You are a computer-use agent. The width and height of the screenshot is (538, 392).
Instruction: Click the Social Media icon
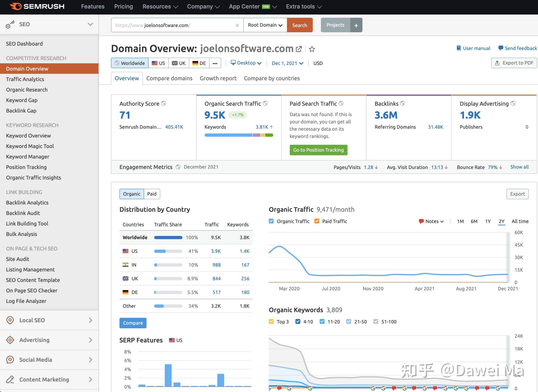click(x=10, y=360)
